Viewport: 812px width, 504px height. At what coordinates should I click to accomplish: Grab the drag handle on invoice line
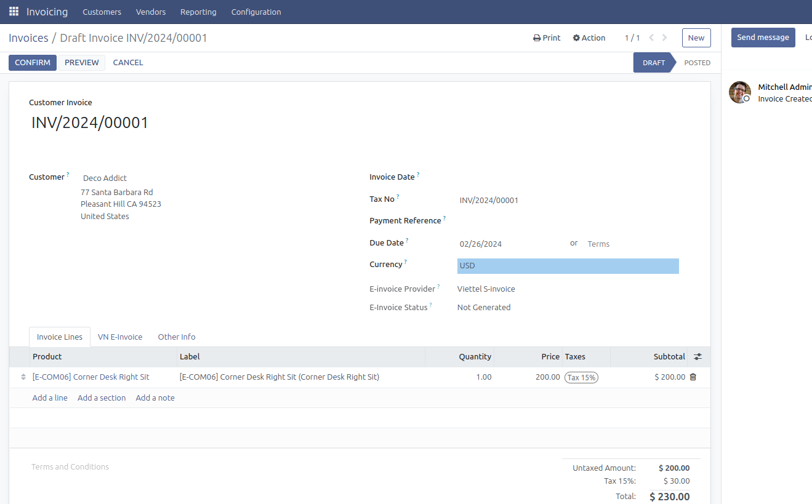[x=23, y=377]
